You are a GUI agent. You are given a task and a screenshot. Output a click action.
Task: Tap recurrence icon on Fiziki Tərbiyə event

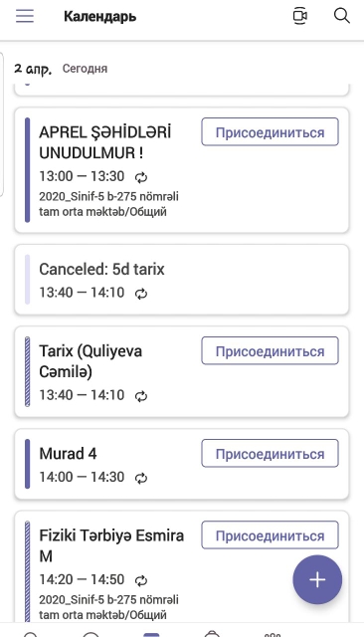(141, 580)
